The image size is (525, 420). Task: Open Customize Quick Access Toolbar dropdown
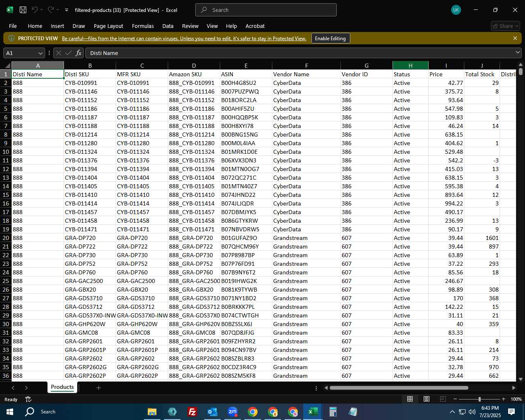click(x=66, y=10)
